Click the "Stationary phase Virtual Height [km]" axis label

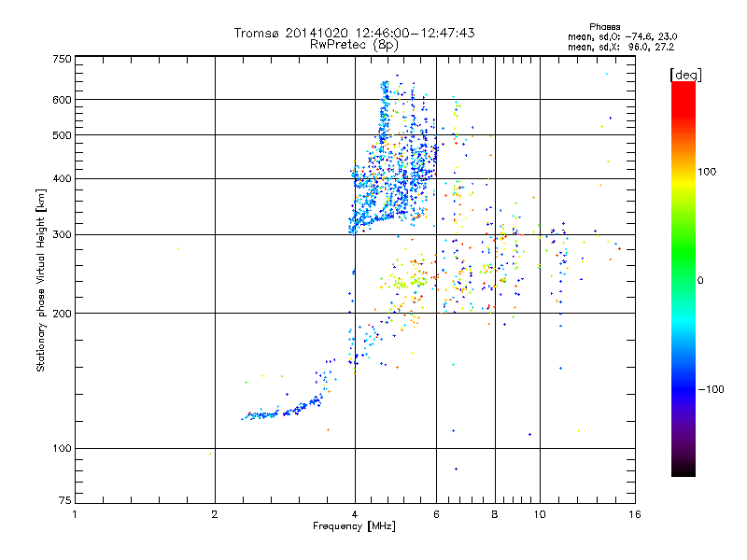pos(41,280)
